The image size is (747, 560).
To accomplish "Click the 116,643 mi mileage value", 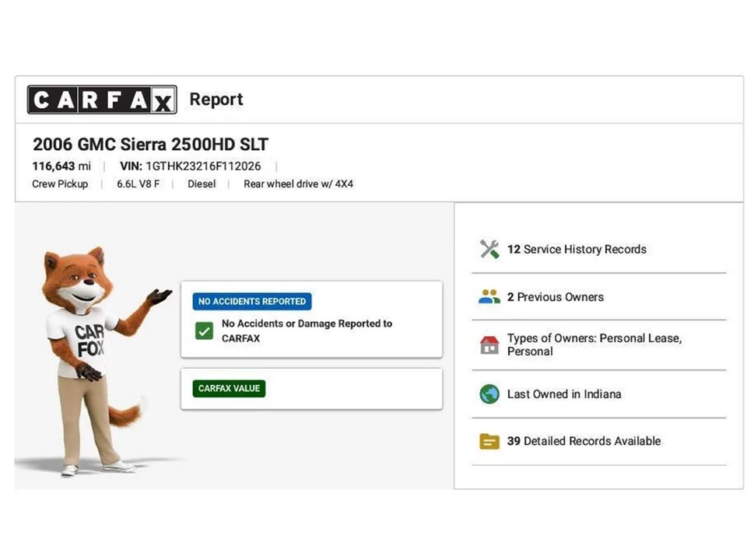I will (61, 166).
